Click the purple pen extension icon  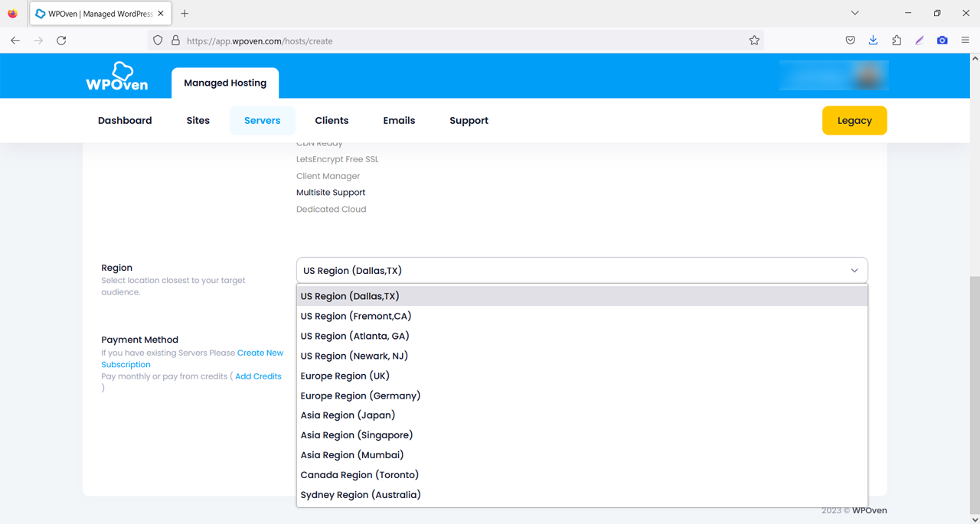coord(920,41)
